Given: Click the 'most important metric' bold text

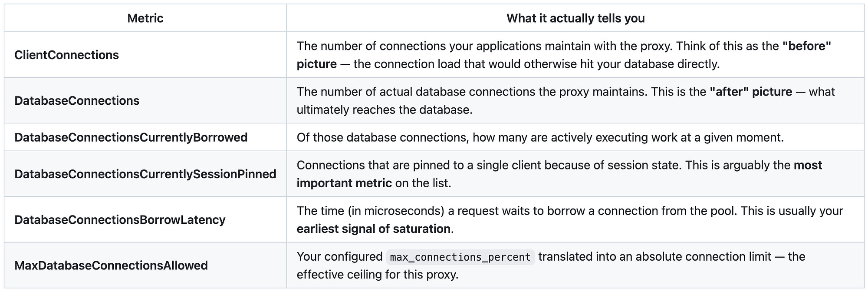Looking at the screenshot, I should (559, 174).
